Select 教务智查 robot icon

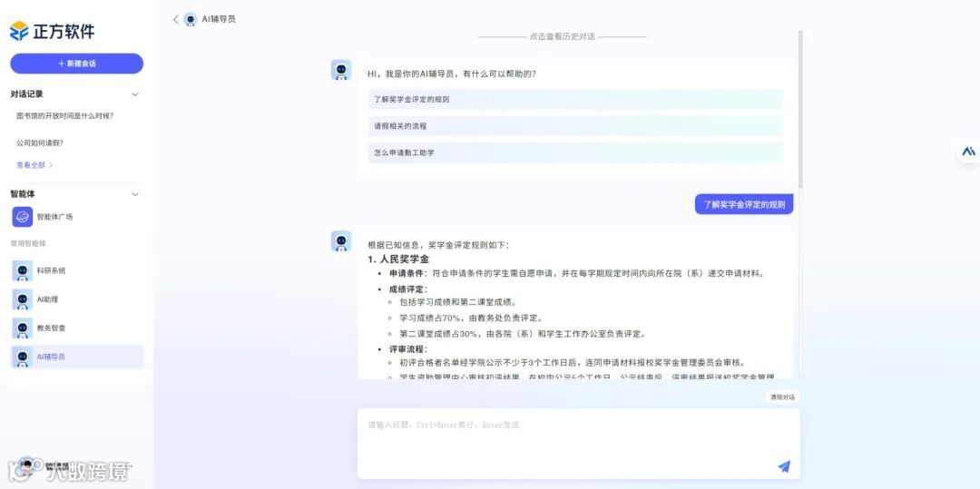point(23,328)
